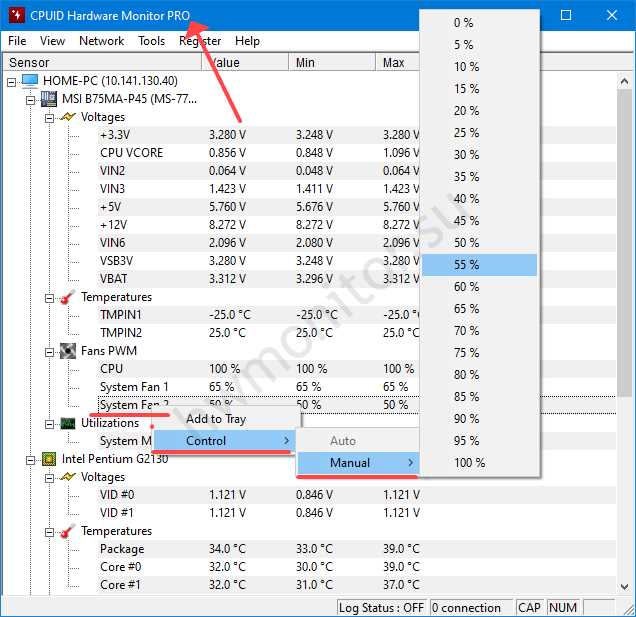Click the vertical scrollbar thumb

[x=624, y=243]
